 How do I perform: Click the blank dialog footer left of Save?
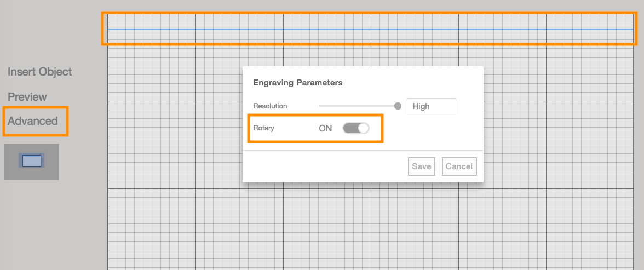323,166
